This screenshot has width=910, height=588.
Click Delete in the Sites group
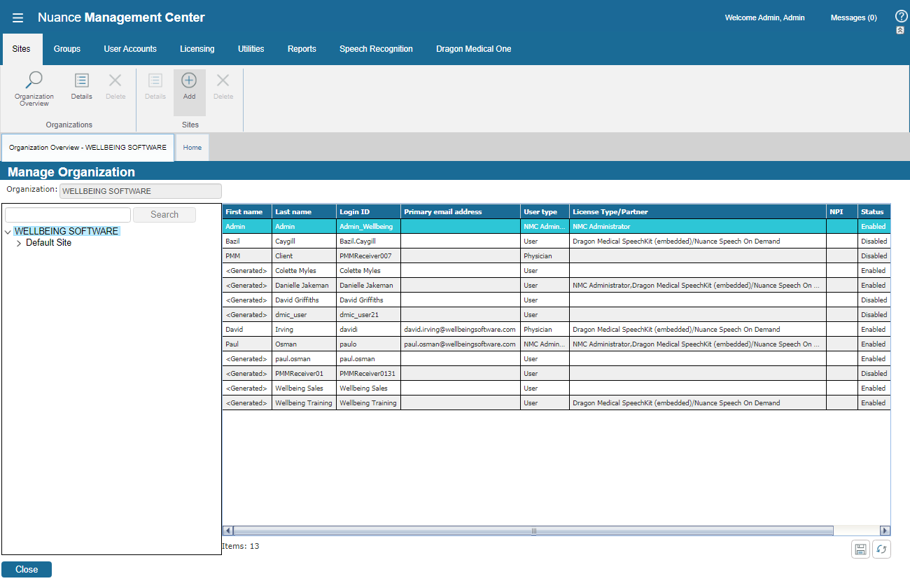point(223,87)
